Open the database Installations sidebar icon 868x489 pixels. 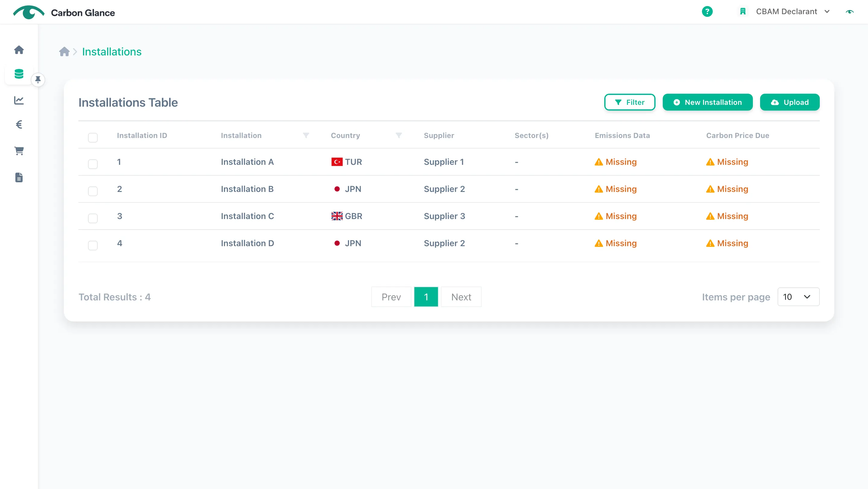[x=19, y=74]
